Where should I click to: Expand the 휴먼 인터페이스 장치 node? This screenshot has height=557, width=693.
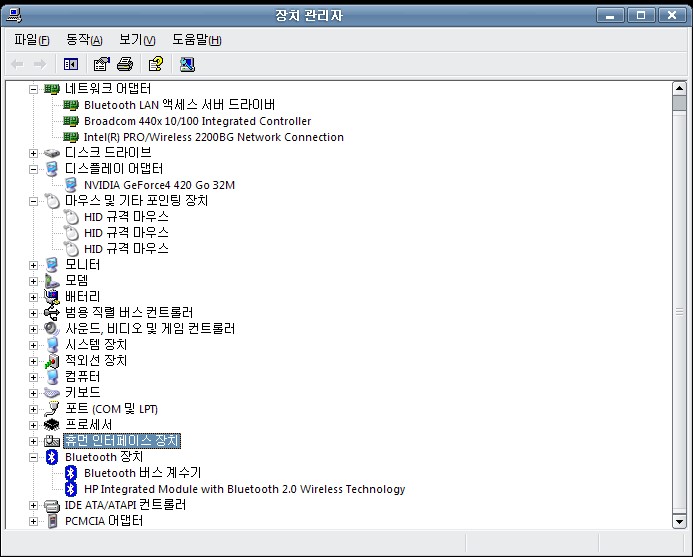pos(33,441)
